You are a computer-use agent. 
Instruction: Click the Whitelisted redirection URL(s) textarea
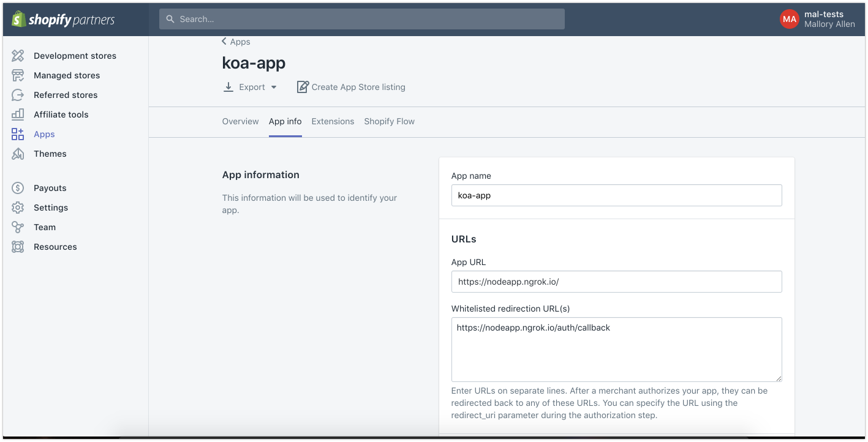click(x=616, y=350)
